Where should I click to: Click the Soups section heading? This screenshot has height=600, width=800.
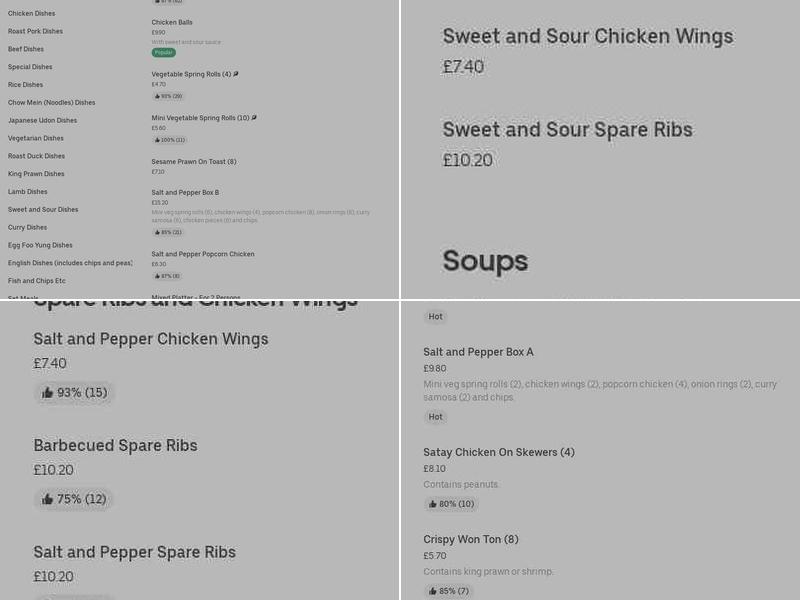[x=485, y=261]
